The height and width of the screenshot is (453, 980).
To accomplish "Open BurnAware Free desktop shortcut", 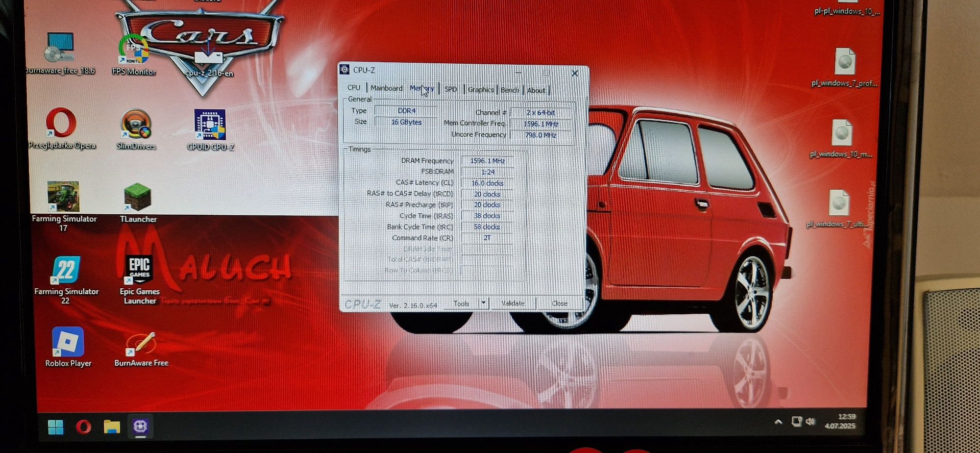I will 141,349.
